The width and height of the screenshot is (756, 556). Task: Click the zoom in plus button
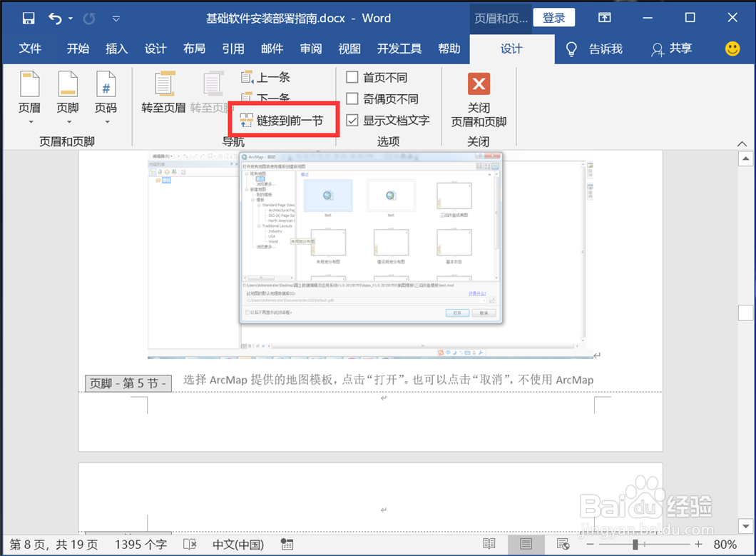point(699,545)
